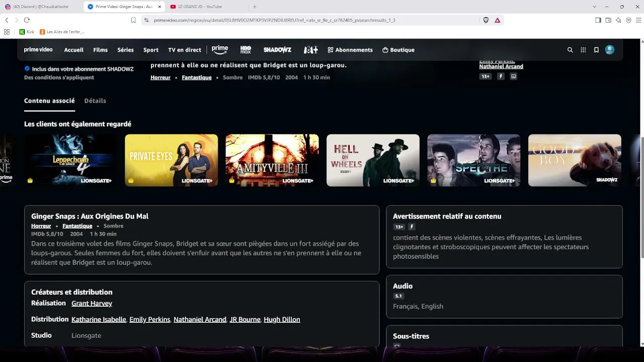The width and height of the screenshot is (644, 362).
Task: Open the Les Ailes de l'enfer bookmark
Action: [x=62, y=32]
